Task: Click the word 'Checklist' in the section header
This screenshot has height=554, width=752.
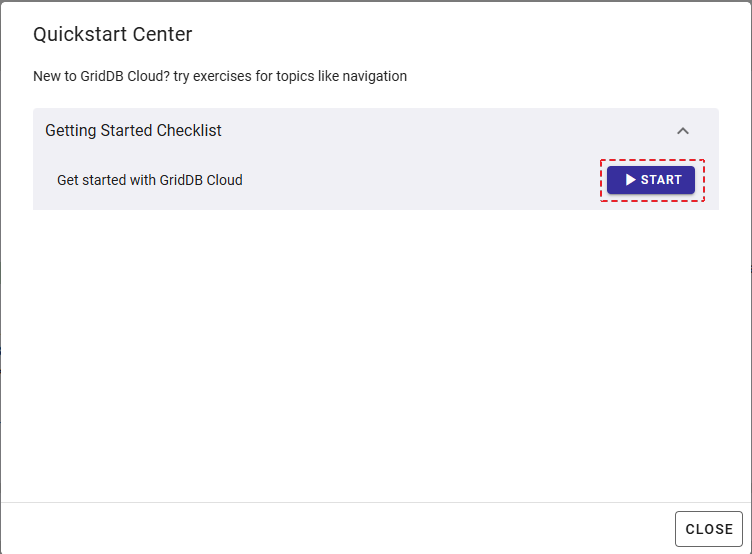Action: click(189, 130)
